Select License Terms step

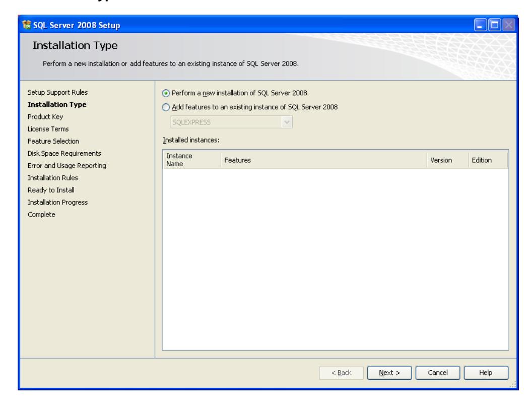tap(48, 129)
